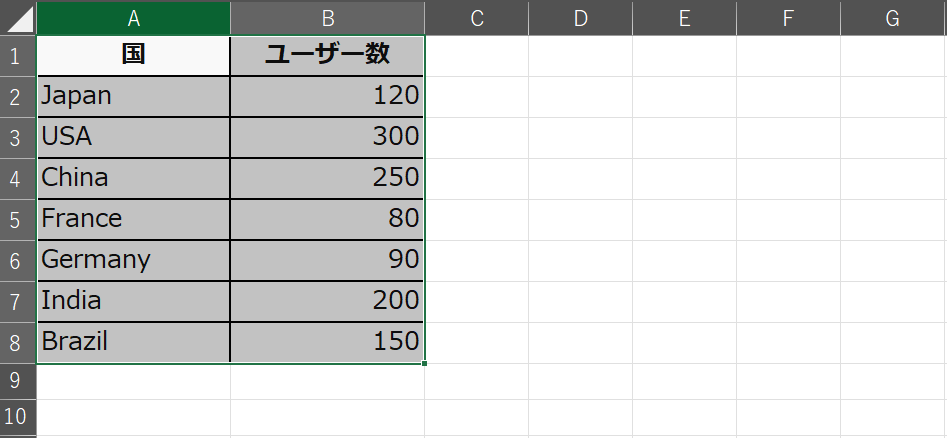Select column G header
Image resolution: width=947 pixels, height=438 pixels.
coord(893,18)
